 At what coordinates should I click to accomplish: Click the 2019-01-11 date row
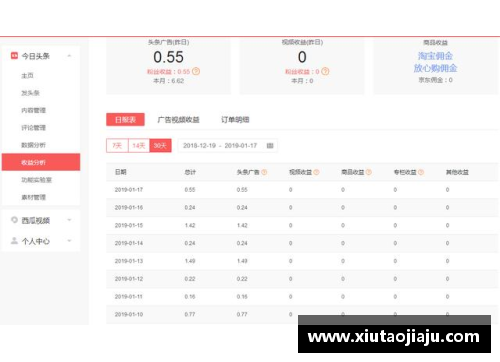pos(302,296)
